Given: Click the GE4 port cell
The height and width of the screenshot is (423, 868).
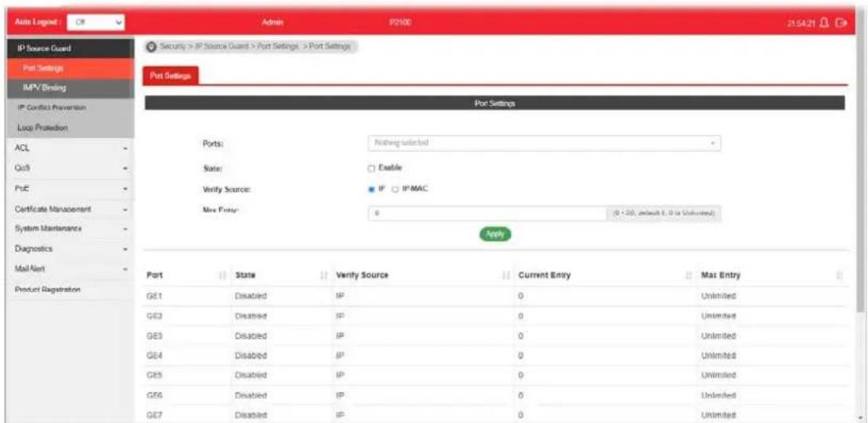Looking at the screenshot, I should click(154, 356).
